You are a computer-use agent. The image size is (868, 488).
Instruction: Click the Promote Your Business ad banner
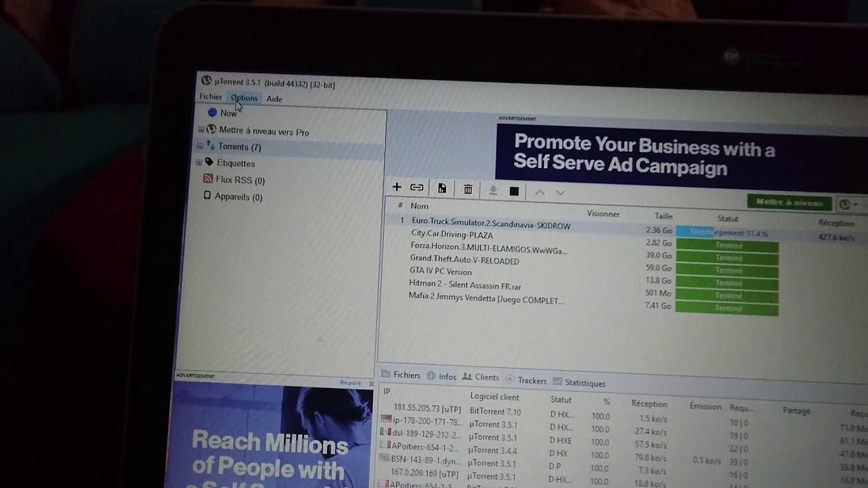pyautogui.click(x=682, y=155)
